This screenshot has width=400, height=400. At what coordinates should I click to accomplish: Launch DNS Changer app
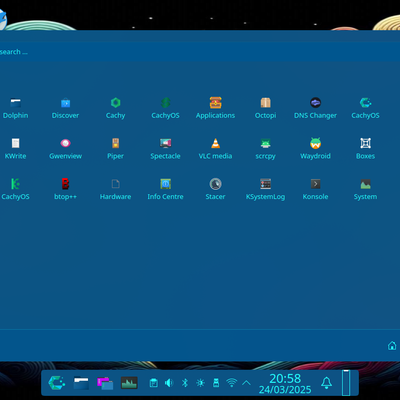pyautogui.click(x=315, y=108)
